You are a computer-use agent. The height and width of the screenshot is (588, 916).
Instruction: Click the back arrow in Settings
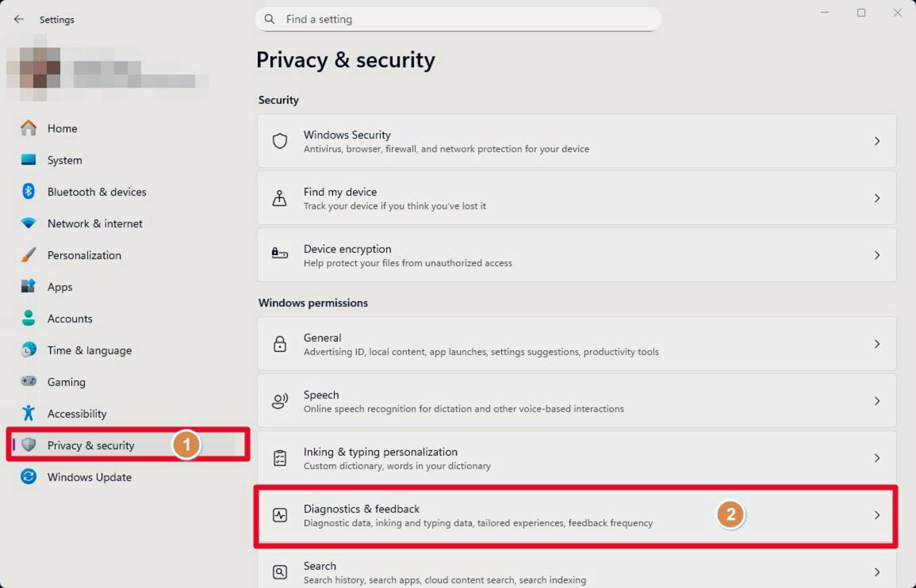[x=19, y=19]
